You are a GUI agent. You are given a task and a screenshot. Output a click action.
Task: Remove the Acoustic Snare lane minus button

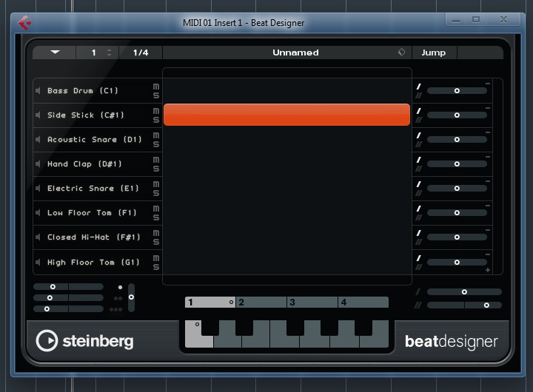488,132
